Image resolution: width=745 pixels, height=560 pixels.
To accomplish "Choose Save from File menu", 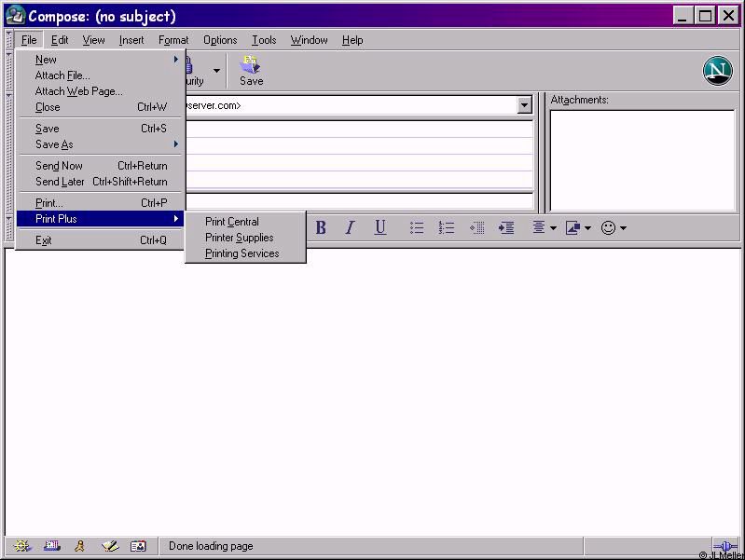I will [100, 129].
